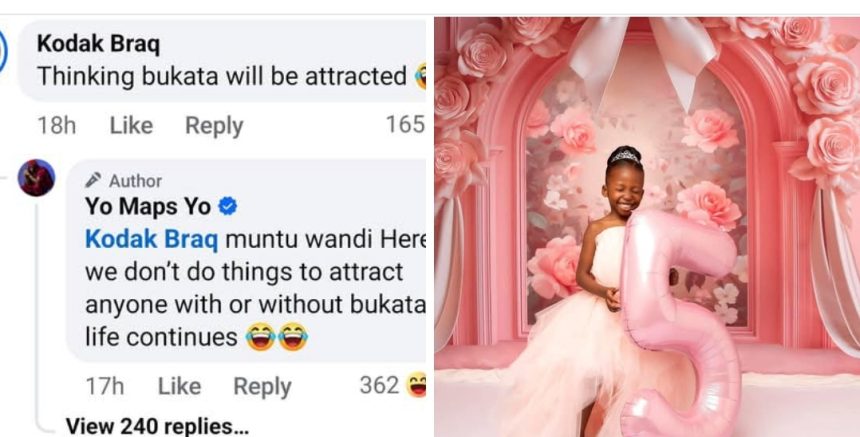Screen dimensions: 860x437
Task: Click the 18h comment timestamp
Action: [56, 125]
